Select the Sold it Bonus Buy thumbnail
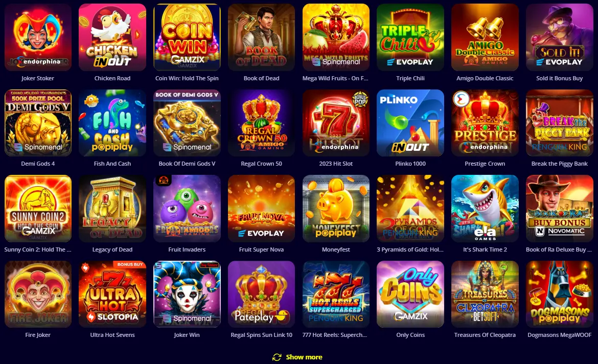Viewport: 598px width, 364px height. [x=560, y=37]
